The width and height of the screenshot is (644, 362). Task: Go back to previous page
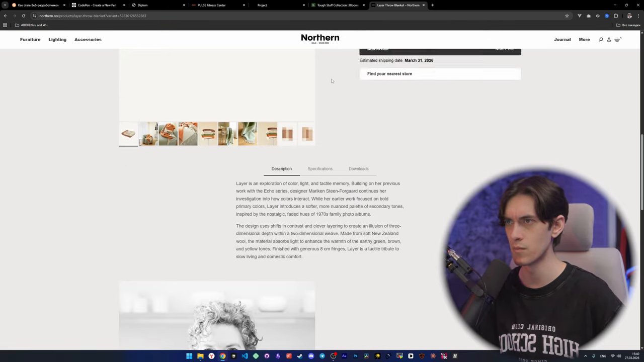coord(6,16)
